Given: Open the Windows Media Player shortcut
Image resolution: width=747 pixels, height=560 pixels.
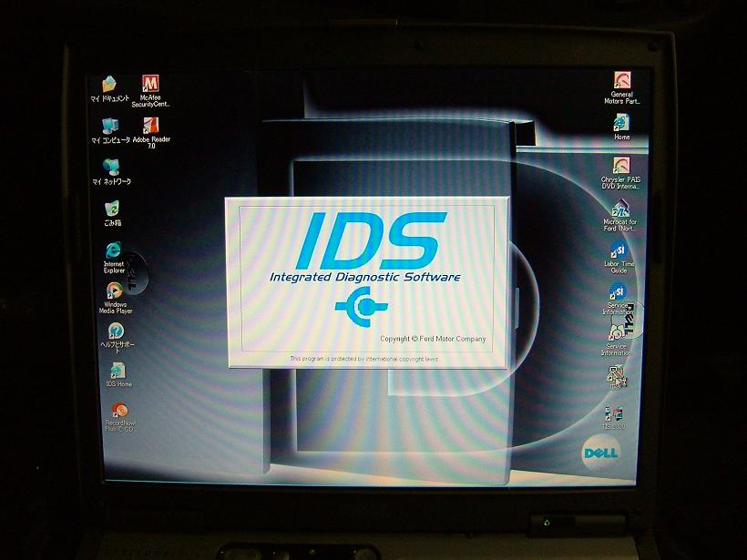Looking at the screenshot, I should click(x=116, y=298).
